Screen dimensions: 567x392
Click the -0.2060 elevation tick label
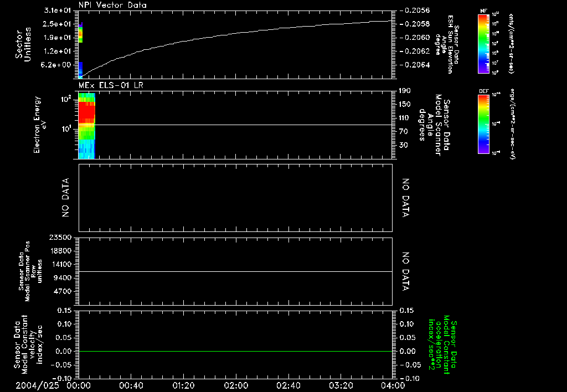click(x=415, y=38)
